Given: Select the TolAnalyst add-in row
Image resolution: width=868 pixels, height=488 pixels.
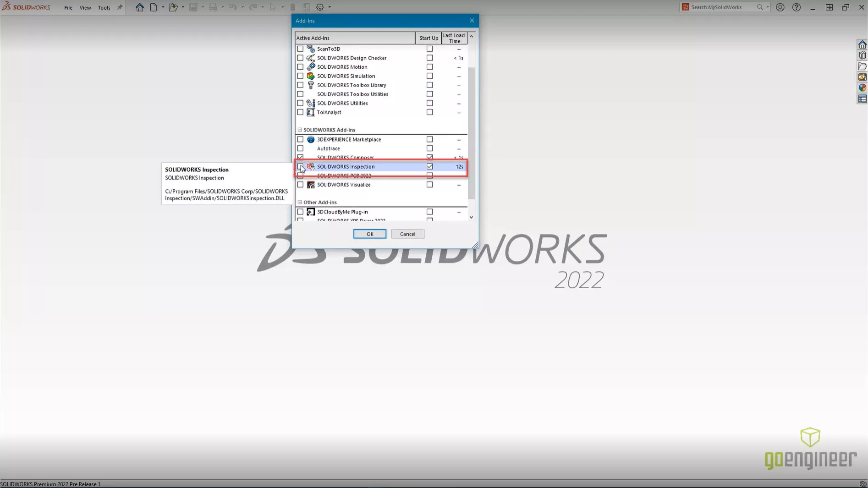Looking at the screenshot, I should click(381, 112).
